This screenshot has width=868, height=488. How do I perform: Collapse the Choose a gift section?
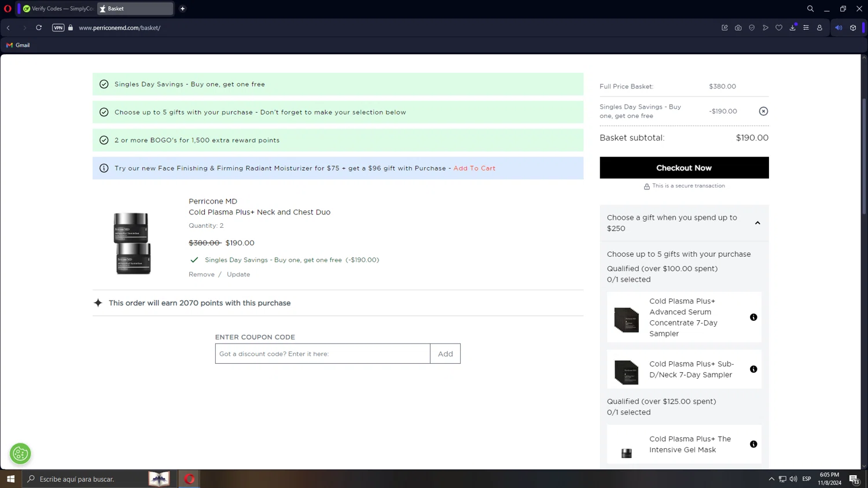(x=757, y=223)
